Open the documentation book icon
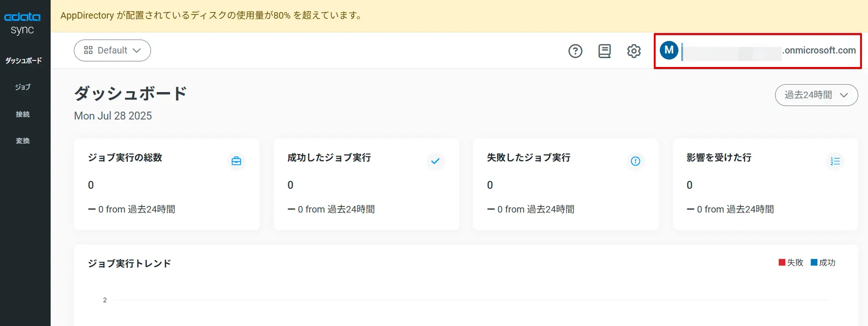 point(605,51)
